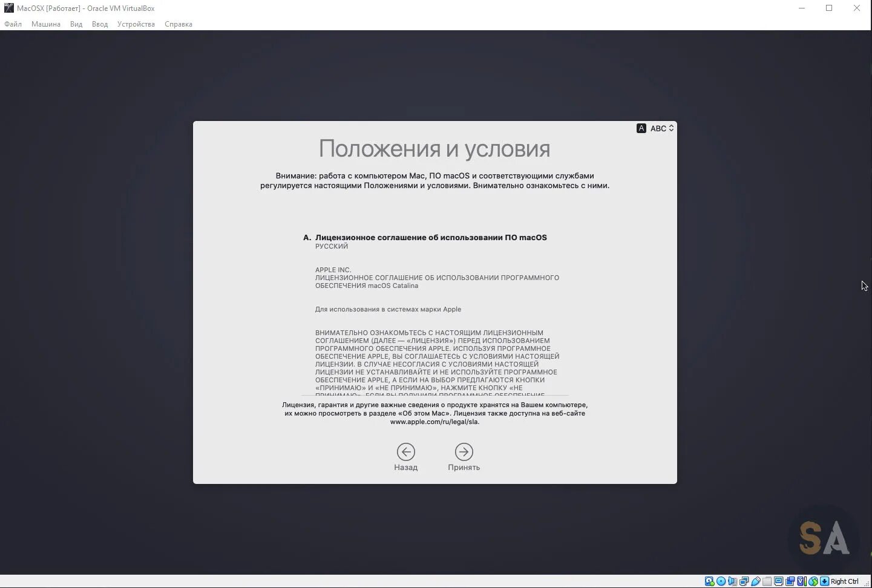Click the display settings status icon

point(779,581)
